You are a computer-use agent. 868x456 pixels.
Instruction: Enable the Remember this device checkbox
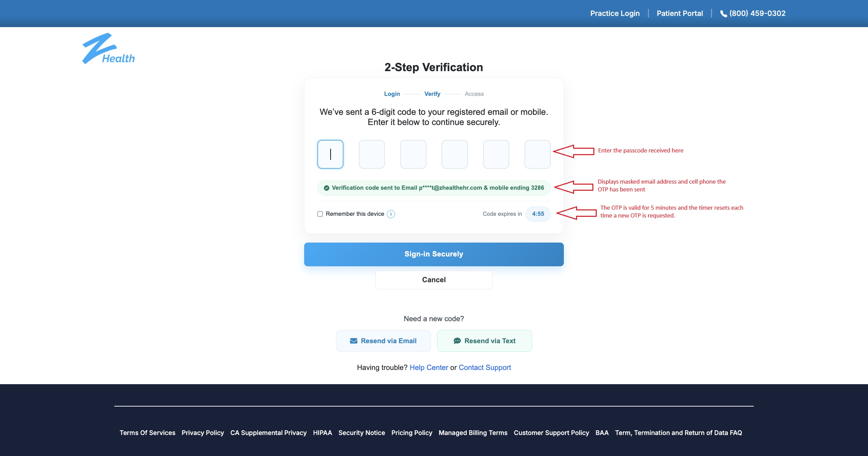(320, 214)
